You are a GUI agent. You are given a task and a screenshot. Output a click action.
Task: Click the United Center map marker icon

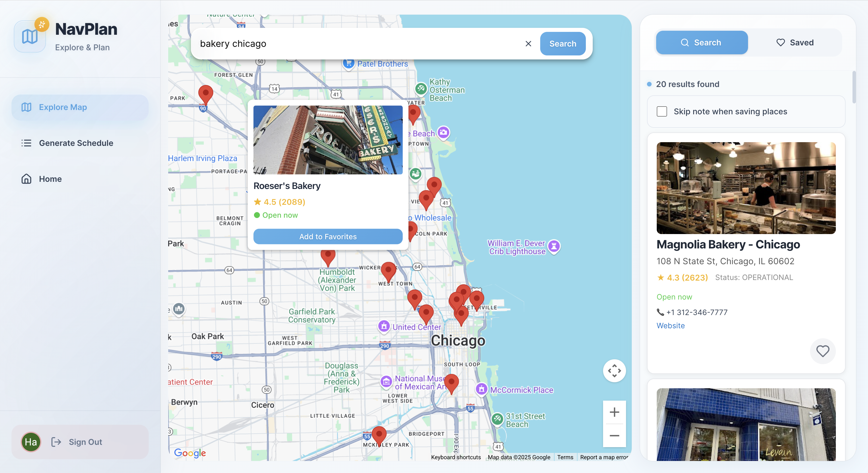coord(384,326)
